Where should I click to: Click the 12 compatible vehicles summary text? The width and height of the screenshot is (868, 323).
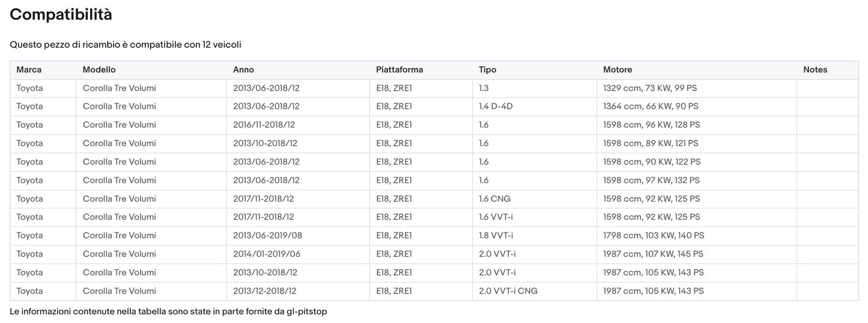pos(126,44)
